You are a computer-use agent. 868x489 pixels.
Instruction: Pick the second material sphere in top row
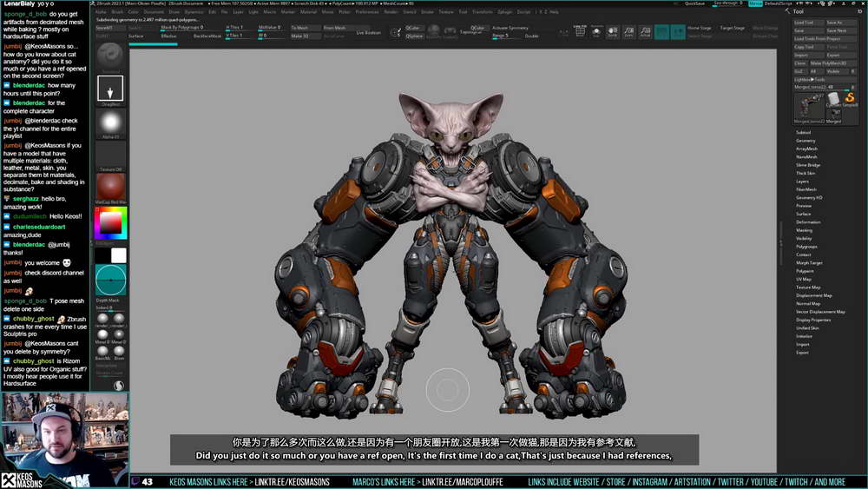click(x=119, y=319)
